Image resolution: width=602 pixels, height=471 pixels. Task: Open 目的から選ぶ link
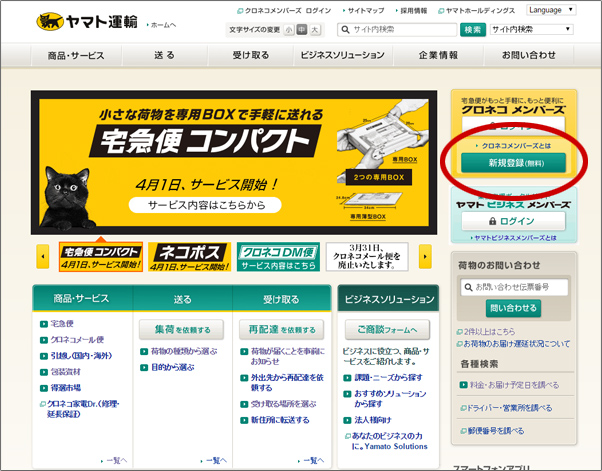[x=167, y=367]
